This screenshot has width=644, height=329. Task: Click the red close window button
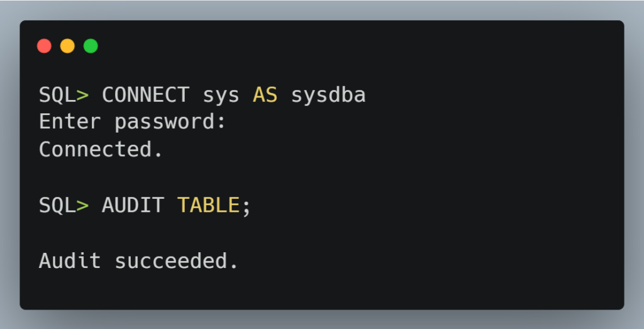pos(44,46)
